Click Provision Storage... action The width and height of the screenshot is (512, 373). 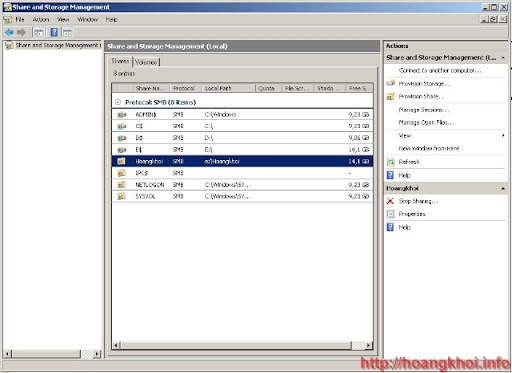[424, 84]
